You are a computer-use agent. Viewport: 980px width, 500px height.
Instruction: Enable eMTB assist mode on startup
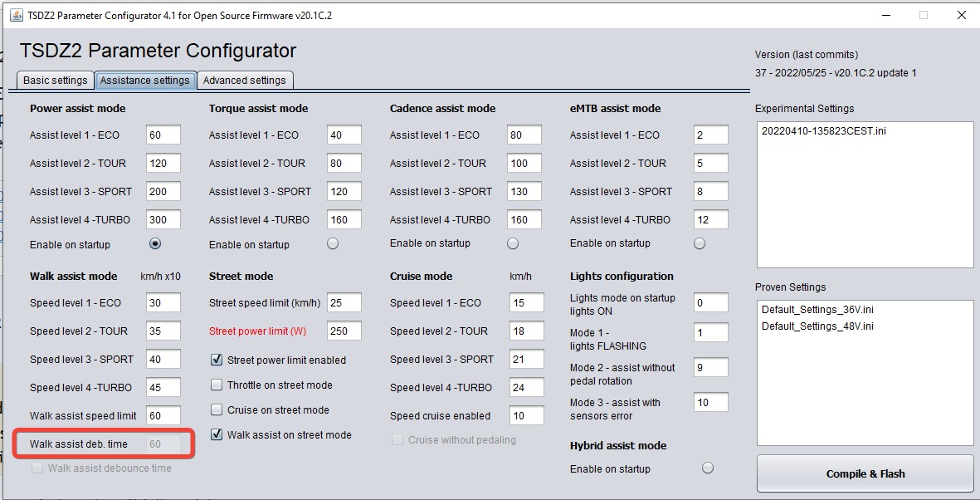pos(700,243)
